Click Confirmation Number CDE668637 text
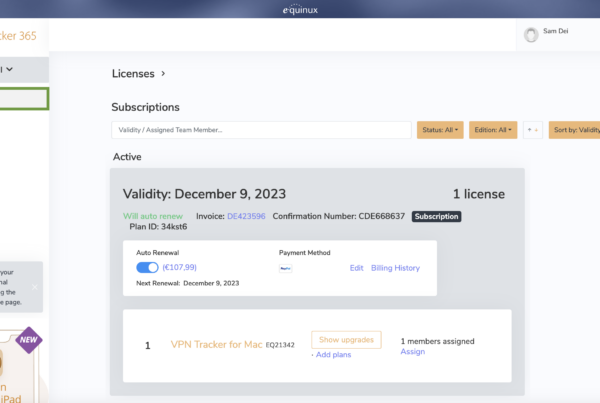This screenshot has width=600, height=403. [x=339, y=216]
